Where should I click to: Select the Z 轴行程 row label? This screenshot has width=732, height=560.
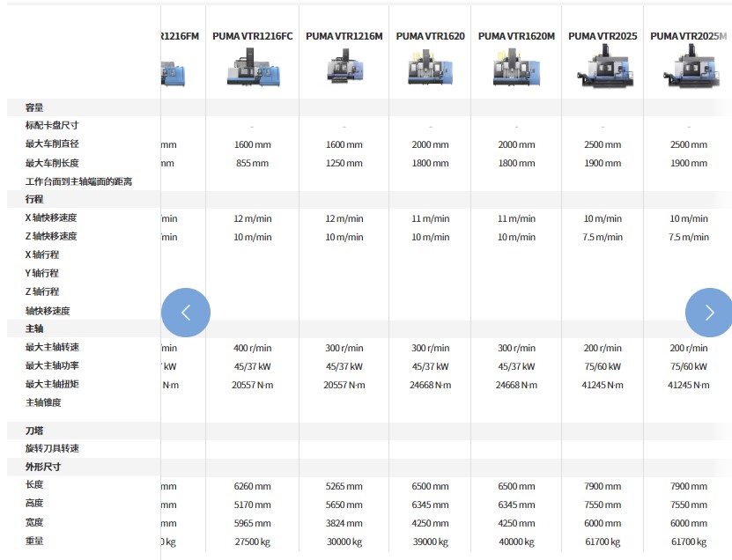click(42, 291)
